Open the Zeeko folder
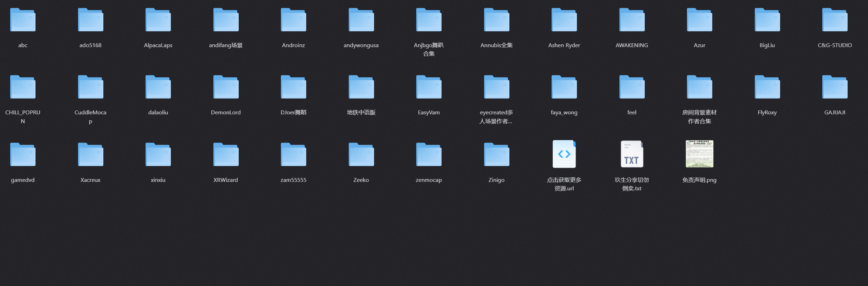Screen dimensions: 868x286 click(361, 154)
